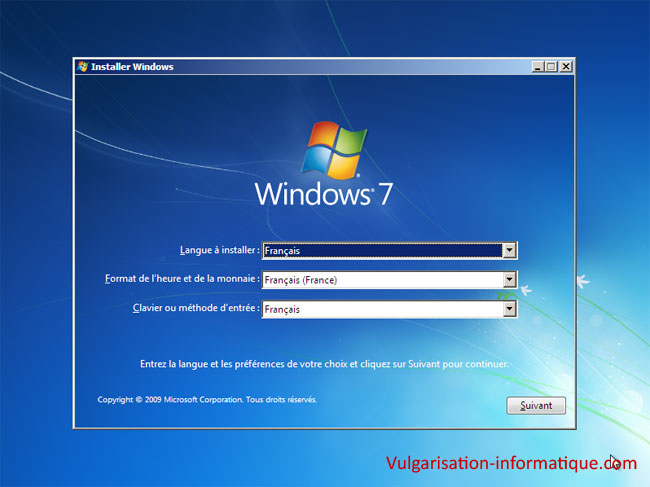Click the Français (France) format field
This screenshot has width=650, height=487.
[x=381, y=280]
